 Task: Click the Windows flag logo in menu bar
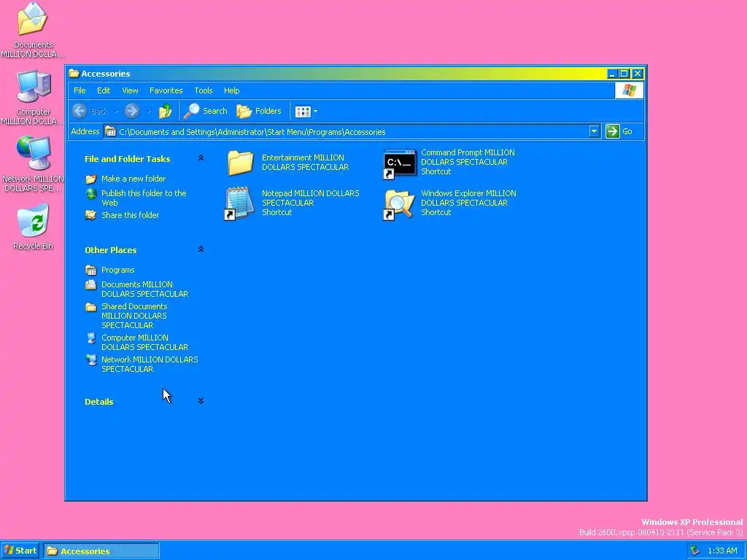pyautogui.click(x=629, y=90)
